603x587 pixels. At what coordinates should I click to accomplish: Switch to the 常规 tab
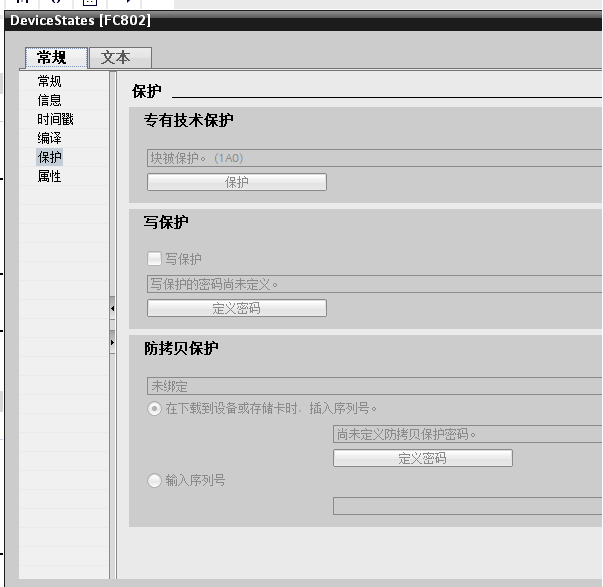click(x=52, y=58)
